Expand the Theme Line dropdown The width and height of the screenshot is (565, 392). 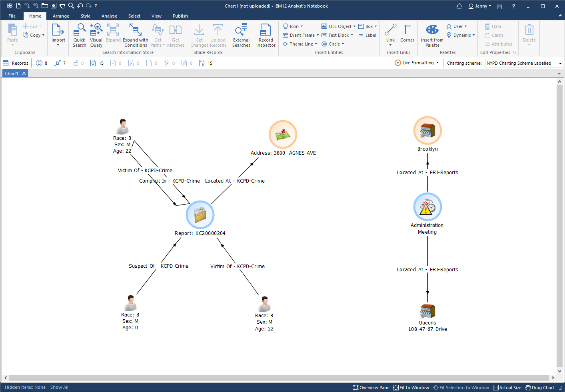pyautogui.click(x=316, y=44)
